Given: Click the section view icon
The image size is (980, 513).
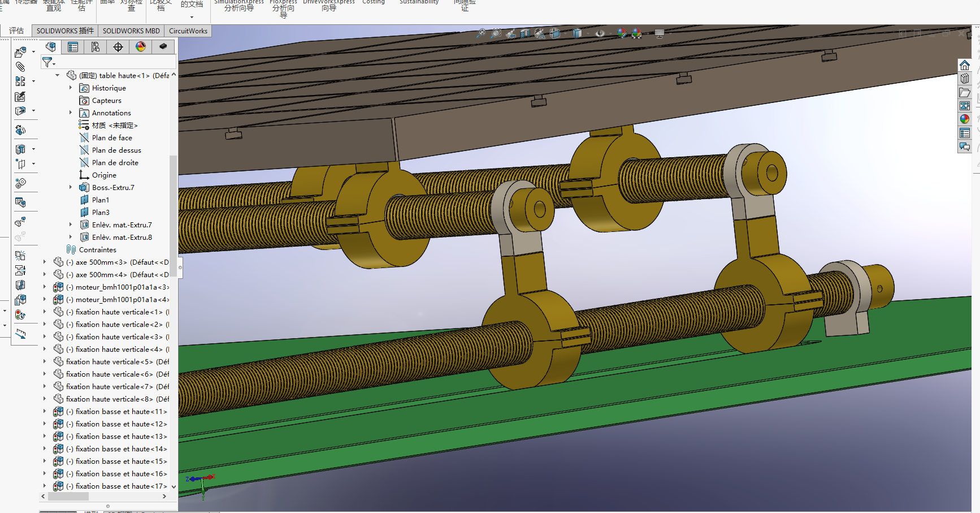Looking at the screenshot, I should coord(526,33).
